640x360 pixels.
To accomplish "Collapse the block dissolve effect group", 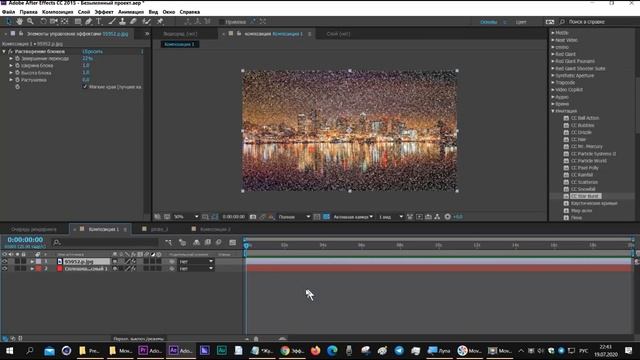I will pos(4,51).
